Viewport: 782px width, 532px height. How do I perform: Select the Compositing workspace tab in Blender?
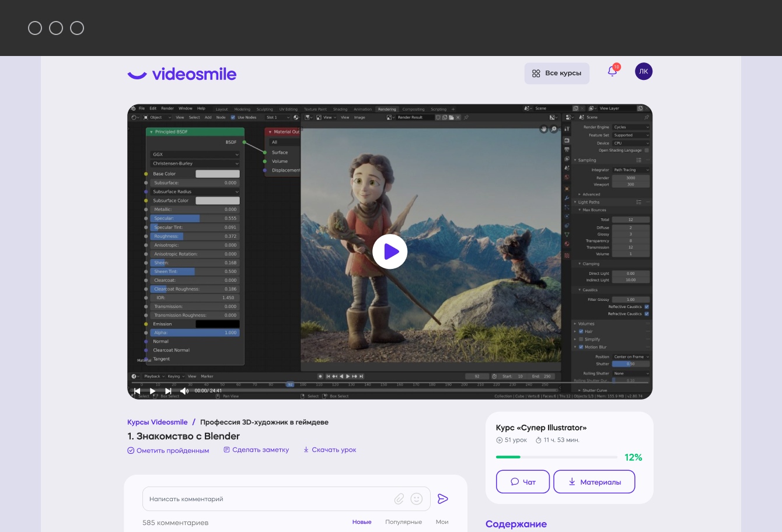pyautogui.click(x=413, y=109)
